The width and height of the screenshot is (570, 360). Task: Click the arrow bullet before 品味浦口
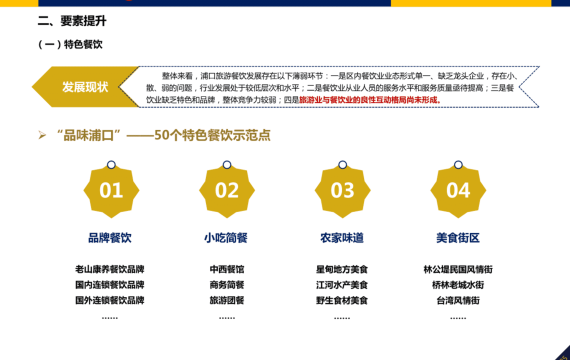click(42, 135)
